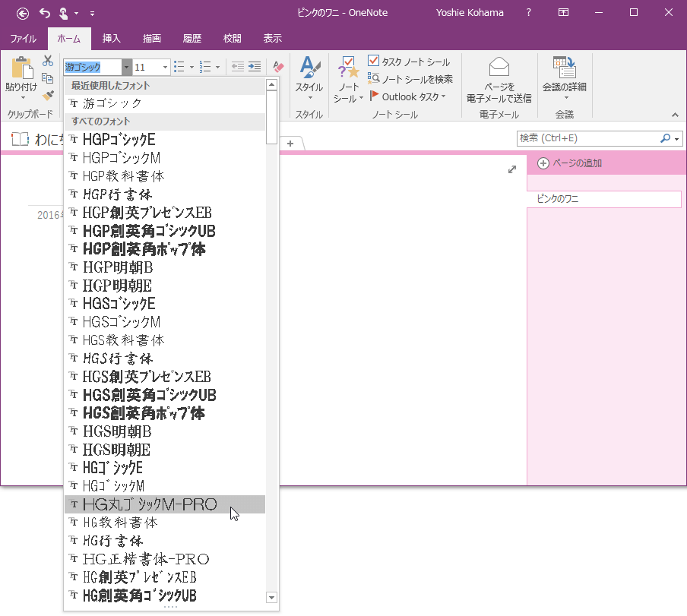Click the font name box 游ゴシック
The height and width of the screenshot is (616, 687).
93,67
